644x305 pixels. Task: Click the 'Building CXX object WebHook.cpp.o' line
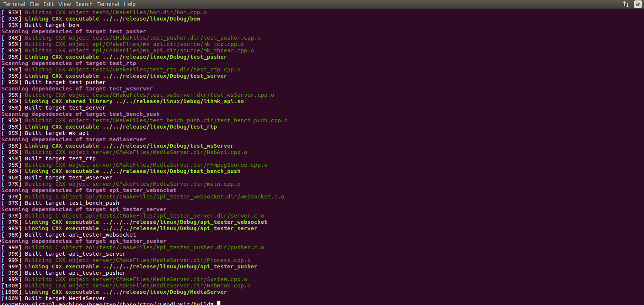pyautogui.click(x=126, y=286)
